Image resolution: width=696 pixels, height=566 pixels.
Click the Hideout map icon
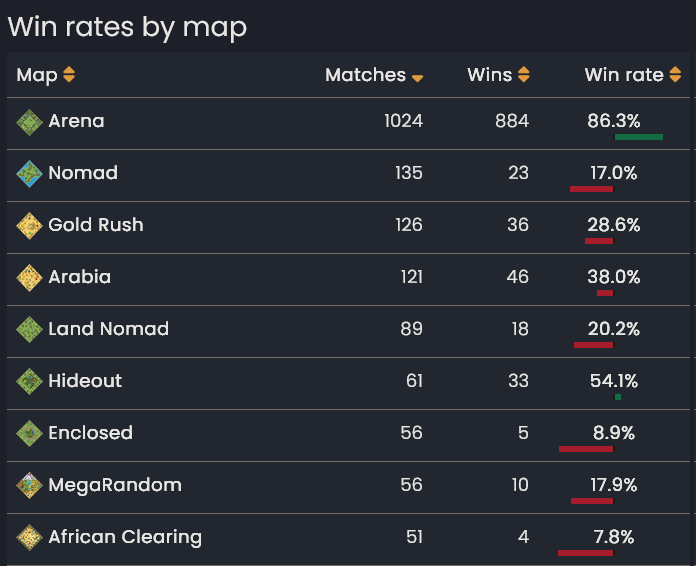[29, 382]
